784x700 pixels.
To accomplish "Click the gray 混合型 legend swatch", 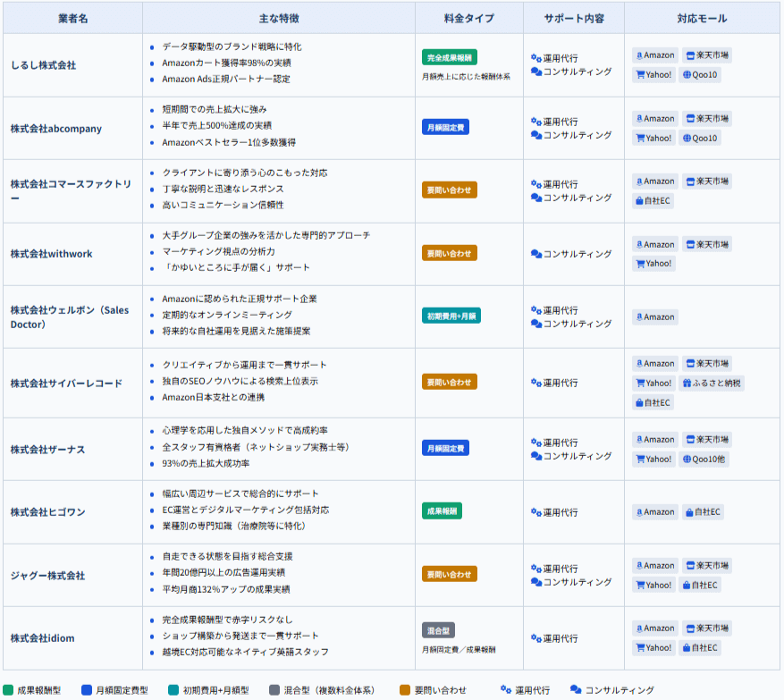I will [x=274, y=690].
